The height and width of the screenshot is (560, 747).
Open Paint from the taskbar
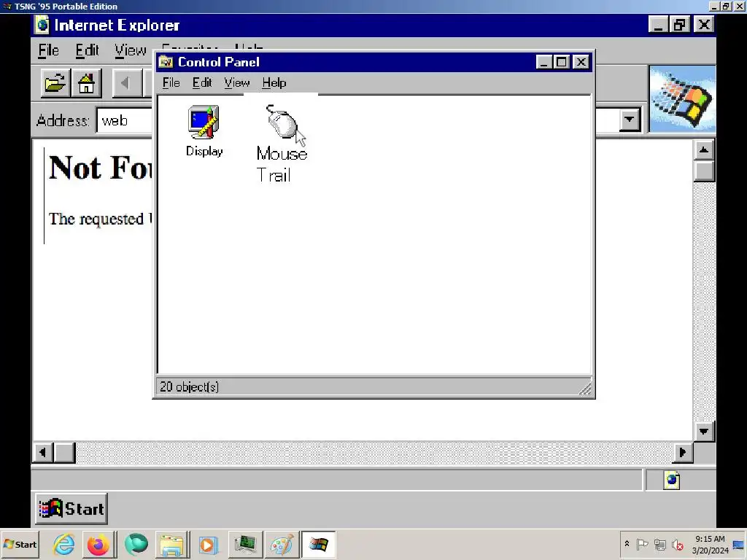(282, 544)
